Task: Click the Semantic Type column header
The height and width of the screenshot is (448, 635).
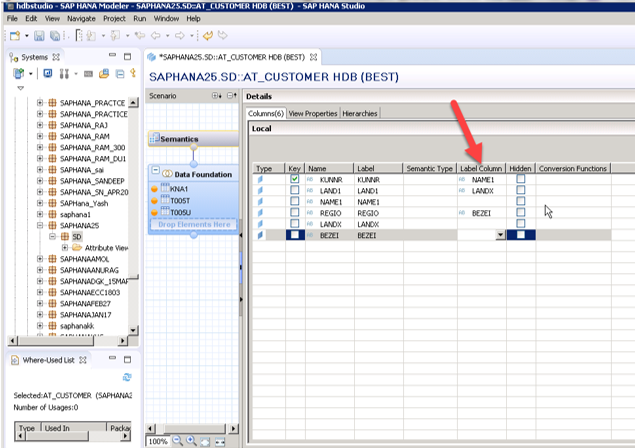Action: pos(430,169)
